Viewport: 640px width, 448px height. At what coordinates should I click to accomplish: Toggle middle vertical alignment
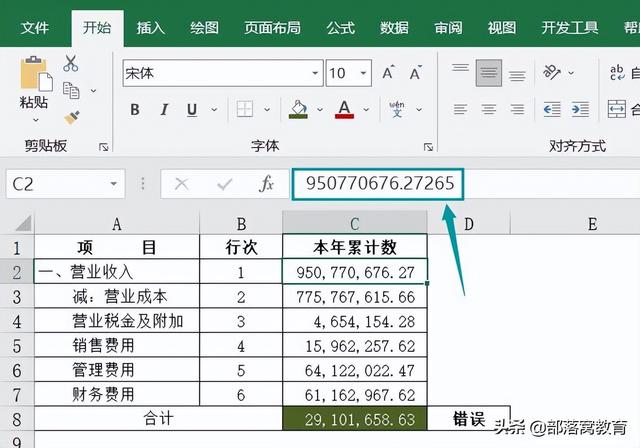click(489, 73)
